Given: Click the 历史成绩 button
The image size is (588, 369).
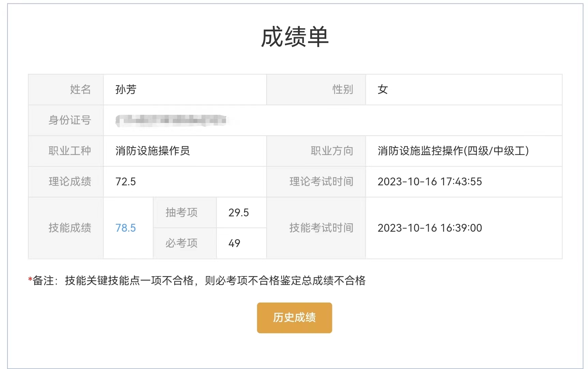Looking at the screenshot, I should pyautogui.click(x=294, y=318).
